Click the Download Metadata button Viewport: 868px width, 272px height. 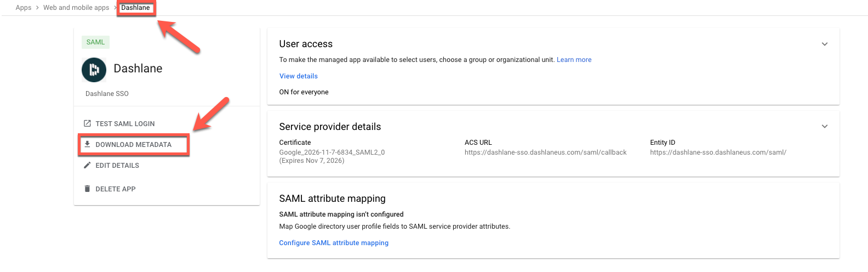coord(134,145)
